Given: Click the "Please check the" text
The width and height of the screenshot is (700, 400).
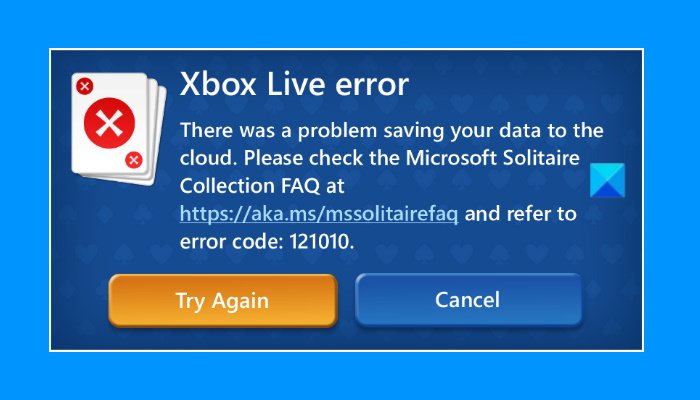Looking at the screenshot, I should point(321,158).
